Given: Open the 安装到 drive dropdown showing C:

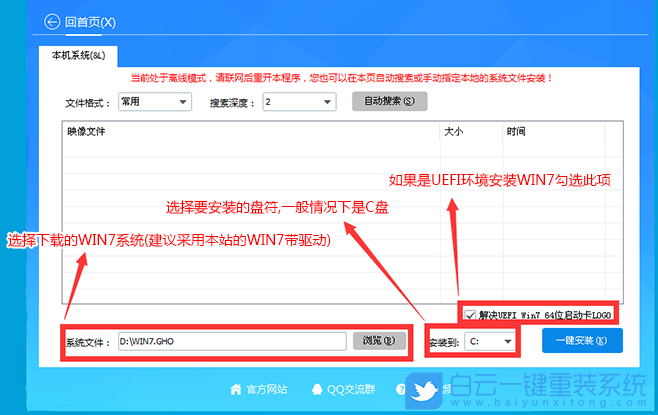Looking at the screenshot, I should coord(490,342).
